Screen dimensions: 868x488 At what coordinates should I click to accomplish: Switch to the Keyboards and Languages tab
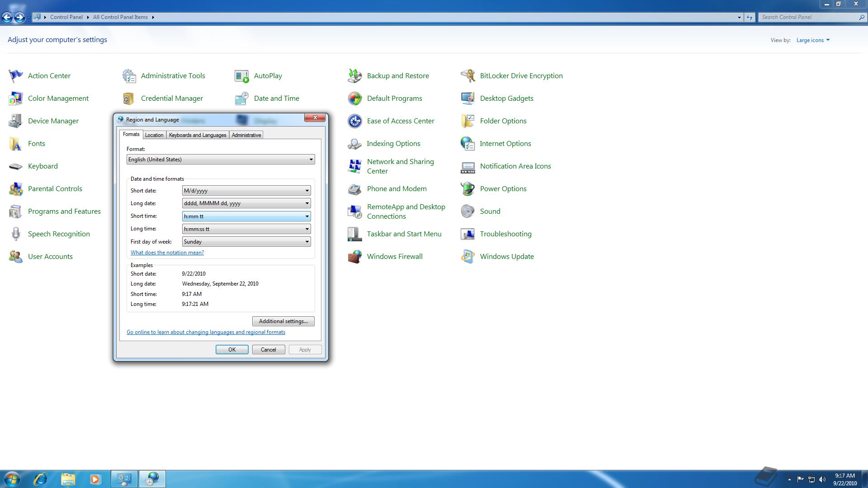198,135
